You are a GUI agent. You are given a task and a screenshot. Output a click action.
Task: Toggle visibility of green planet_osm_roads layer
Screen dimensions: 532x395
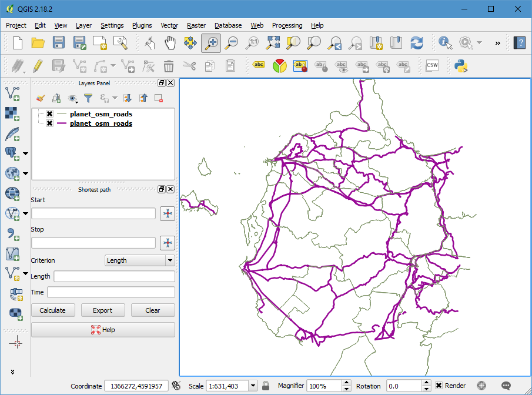point(49,113)
